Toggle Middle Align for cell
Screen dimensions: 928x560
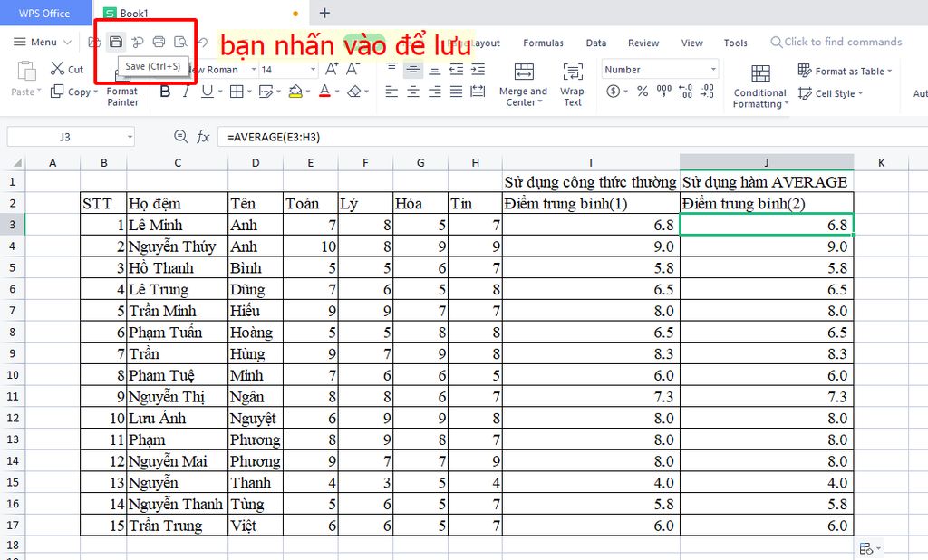(x=413, y=69)
